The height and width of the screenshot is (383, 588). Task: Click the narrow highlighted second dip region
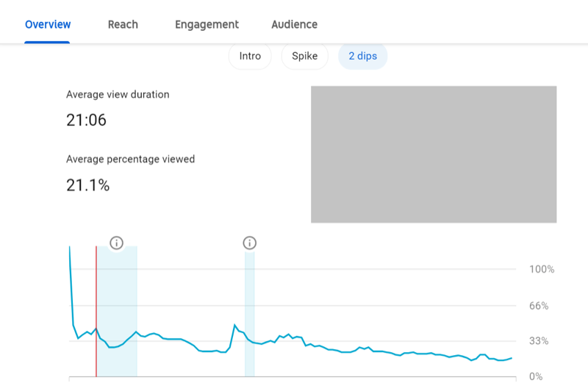(250, 314)
